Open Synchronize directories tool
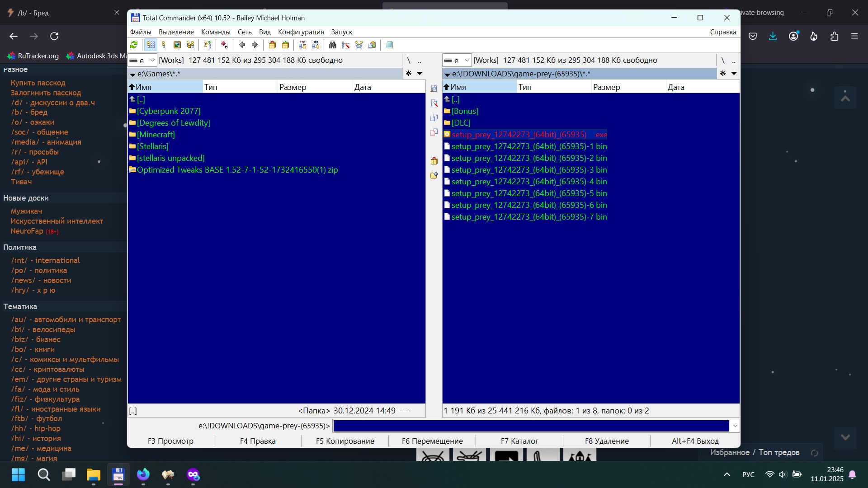 click(359, 45)
